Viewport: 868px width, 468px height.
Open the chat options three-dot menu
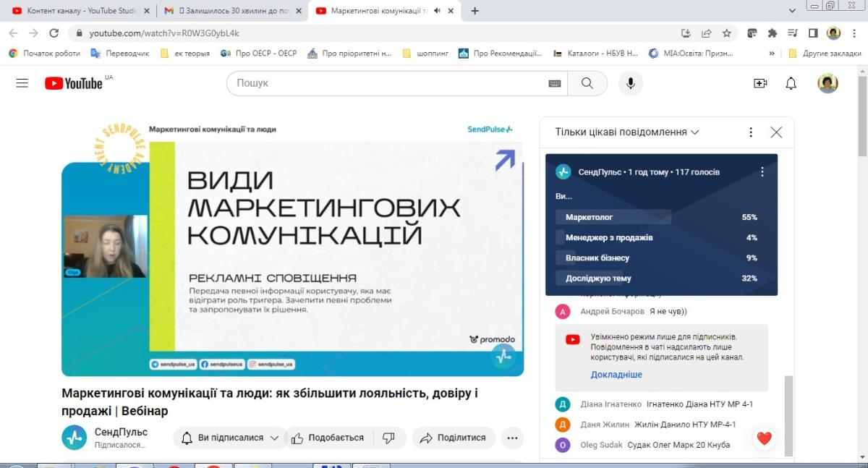point(751,132)
